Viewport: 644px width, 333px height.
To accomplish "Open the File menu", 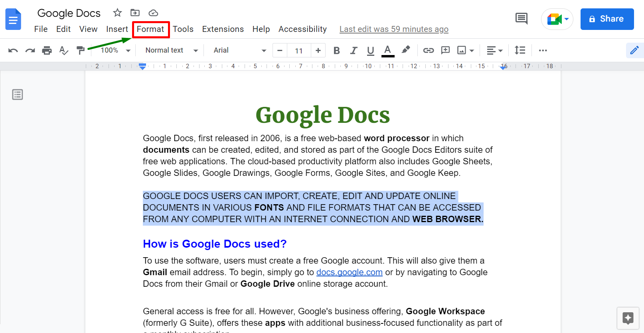I will click(x=41, y=29).
